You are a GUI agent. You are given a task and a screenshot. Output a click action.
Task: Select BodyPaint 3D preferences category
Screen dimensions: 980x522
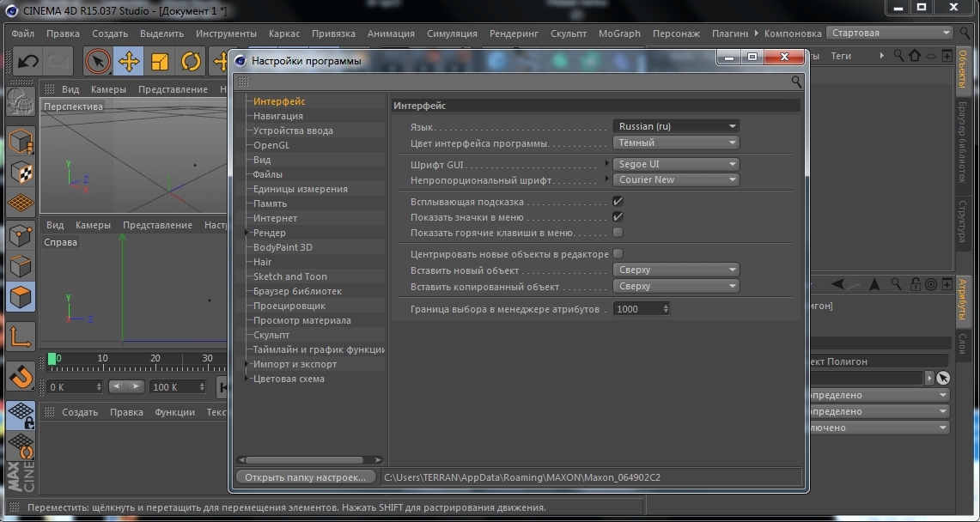[283, 247]
